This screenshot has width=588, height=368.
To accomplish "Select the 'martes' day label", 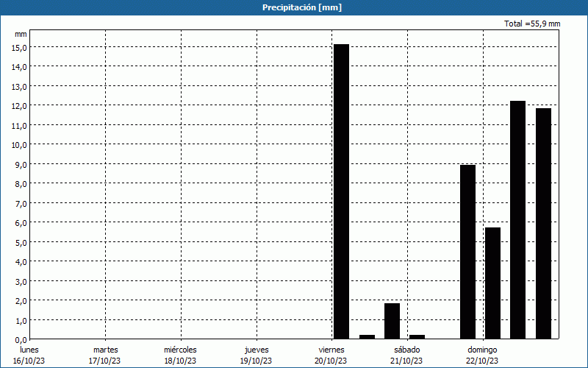I will [x=105, y=350].
